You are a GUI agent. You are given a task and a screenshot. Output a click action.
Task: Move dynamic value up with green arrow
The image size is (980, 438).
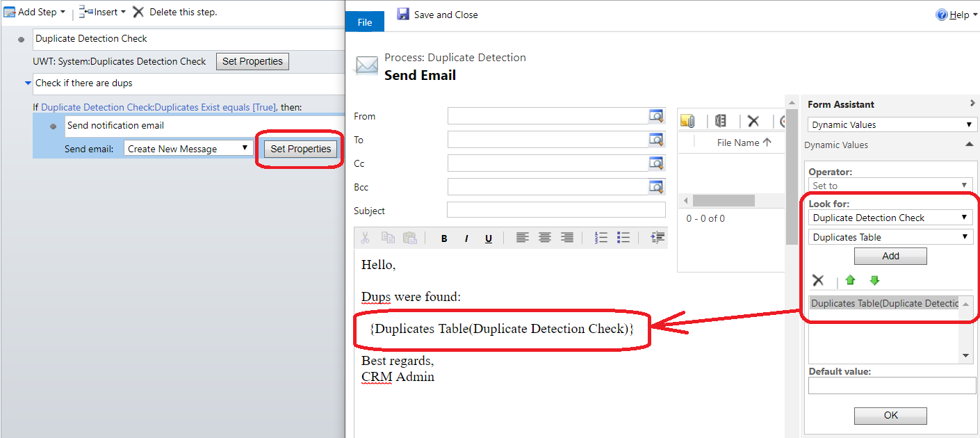(850, 280)
